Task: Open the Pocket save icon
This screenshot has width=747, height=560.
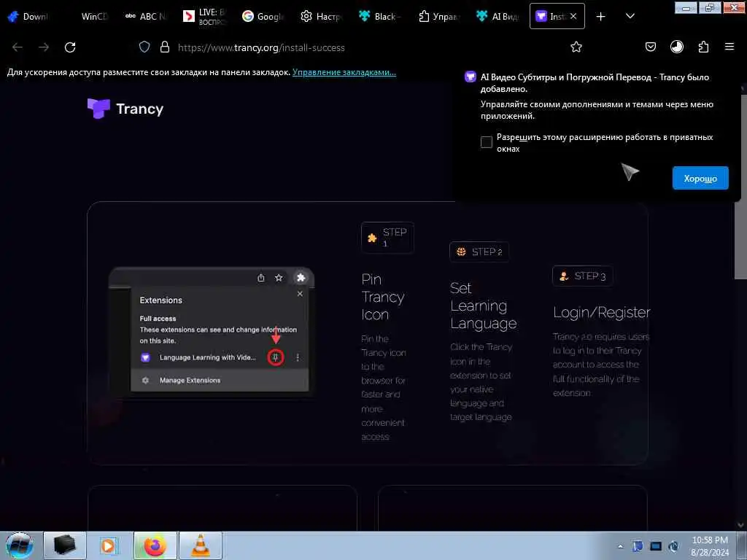Action: coord(650,47)
